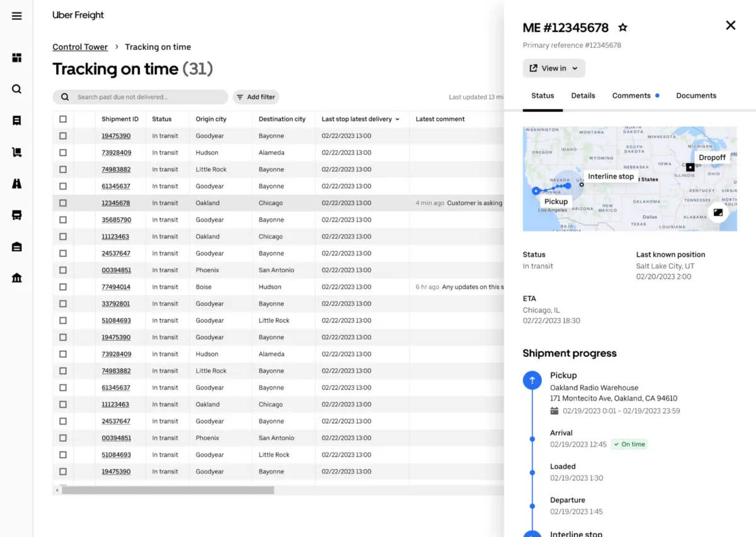Image resolution: width=756 pixels, height=537 pixels.
Task: Expand the View in dropdown
Action: (554, 68)
